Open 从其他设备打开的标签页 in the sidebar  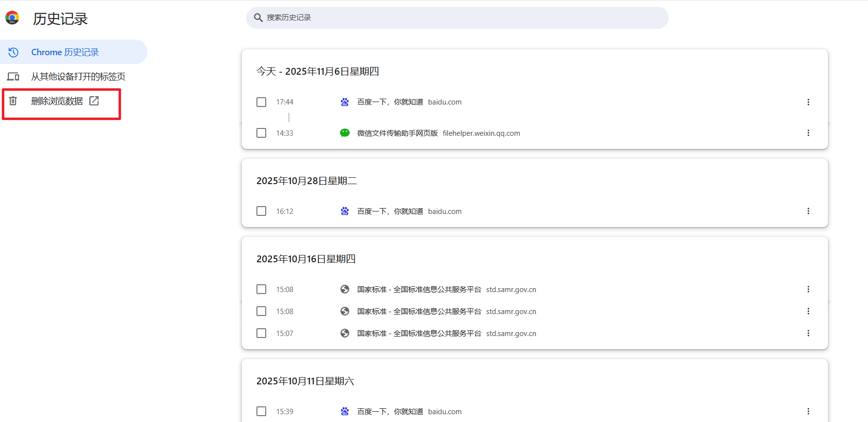pyautogui.click(x=78, y=77)
